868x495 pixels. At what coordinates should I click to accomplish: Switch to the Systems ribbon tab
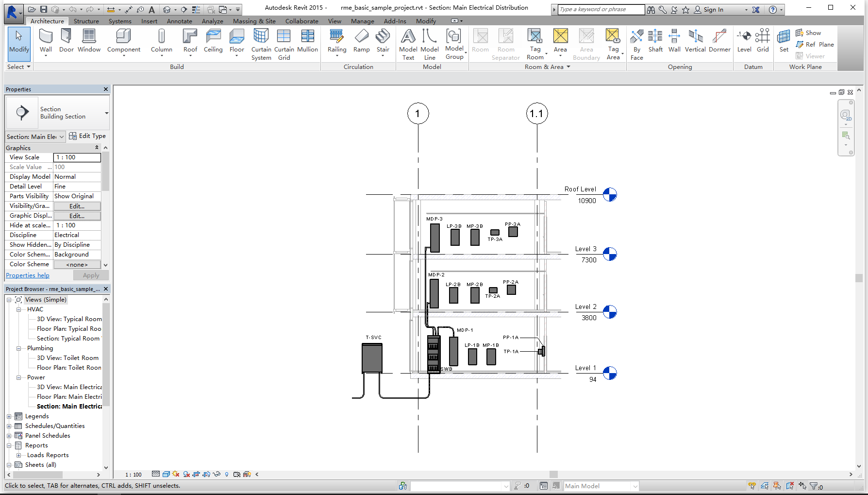coord(120,21)
